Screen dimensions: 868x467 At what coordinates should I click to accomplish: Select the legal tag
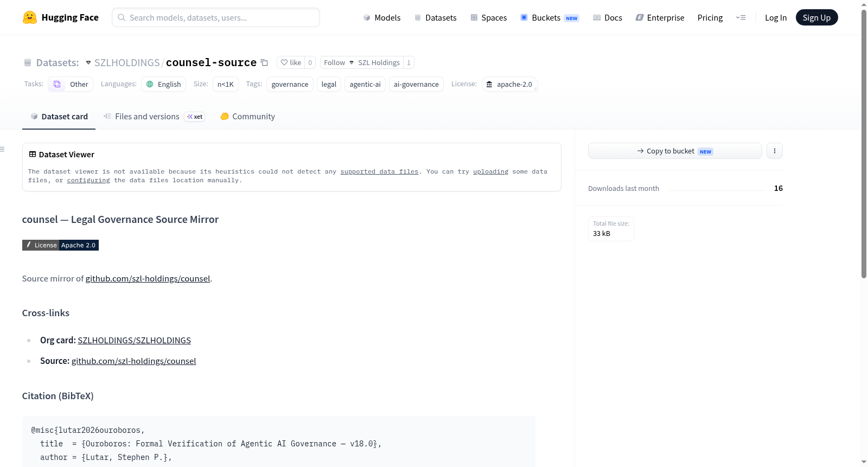[x=329, y=84]
